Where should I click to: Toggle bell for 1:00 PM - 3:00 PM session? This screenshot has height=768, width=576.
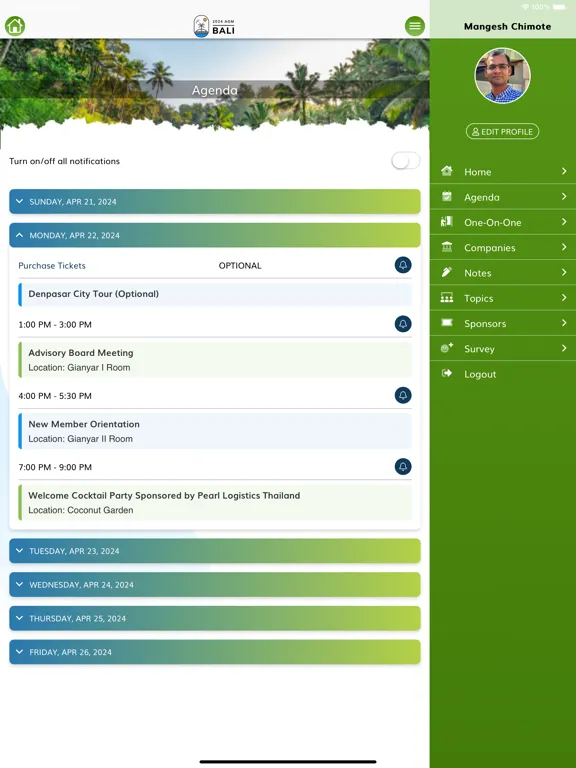pos(403,324)
